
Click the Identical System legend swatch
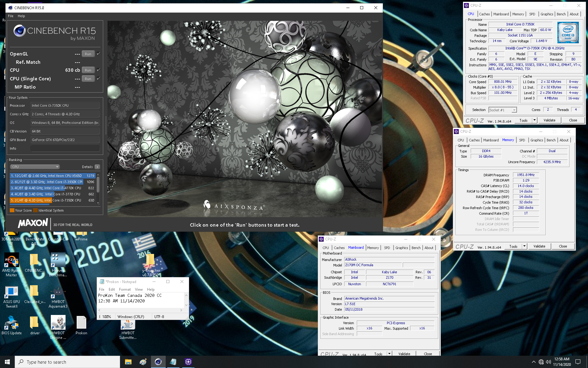point(36,210)
